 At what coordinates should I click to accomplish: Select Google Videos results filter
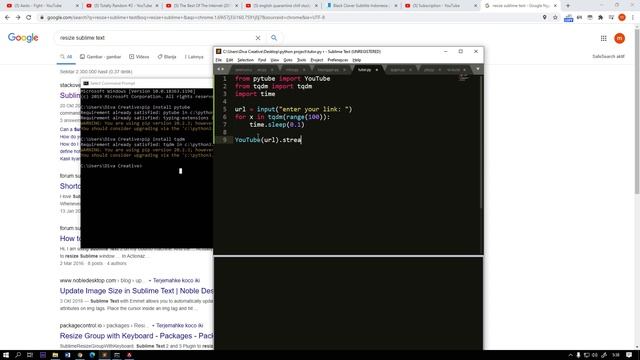click(139, 57)
